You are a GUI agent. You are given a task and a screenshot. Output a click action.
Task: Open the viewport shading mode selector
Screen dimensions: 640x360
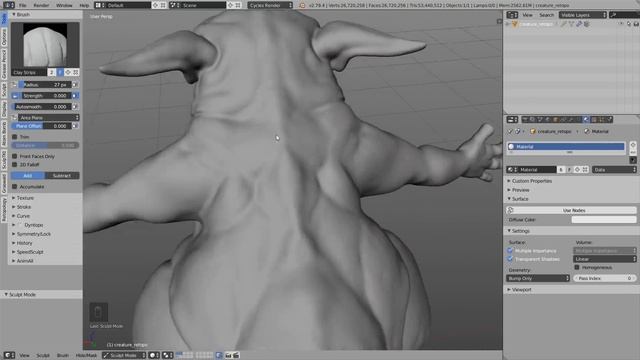(154, 356)
